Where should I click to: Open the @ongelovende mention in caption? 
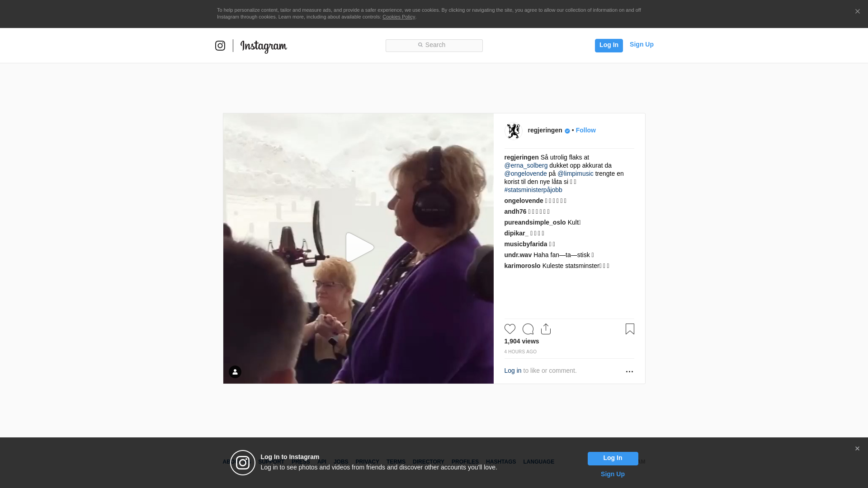pos(525,174)
